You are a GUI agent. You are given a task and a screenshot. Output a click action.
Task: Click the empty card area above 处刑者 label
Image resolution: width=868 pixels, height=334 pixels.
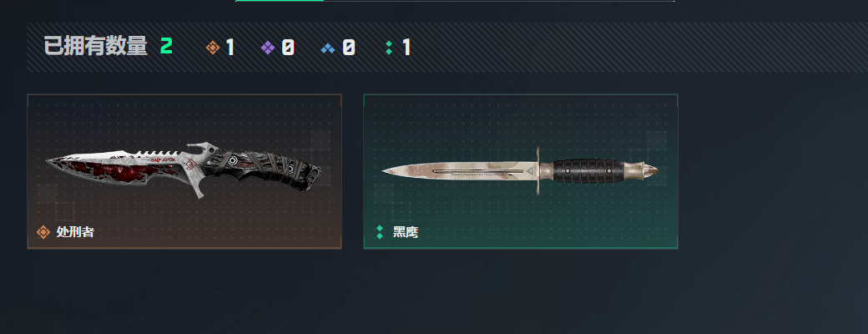[184, 211]
